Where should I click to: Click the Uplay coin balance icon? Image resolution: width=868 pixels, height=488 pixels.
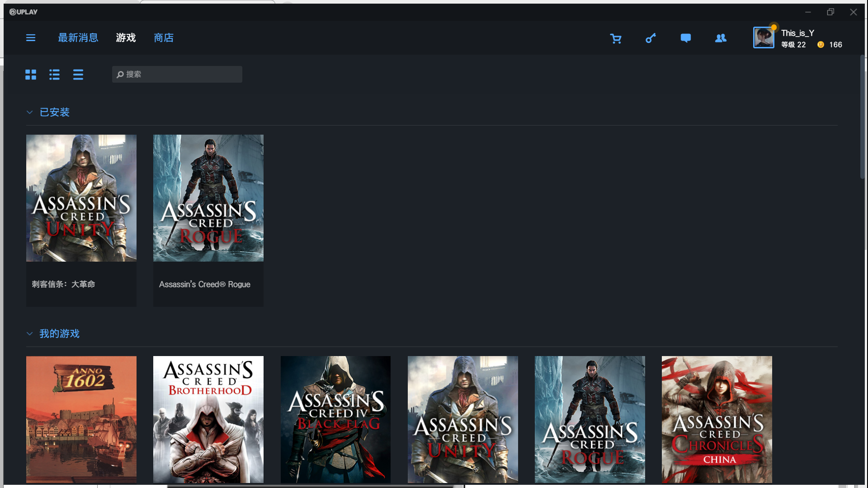tap(821, 45)
